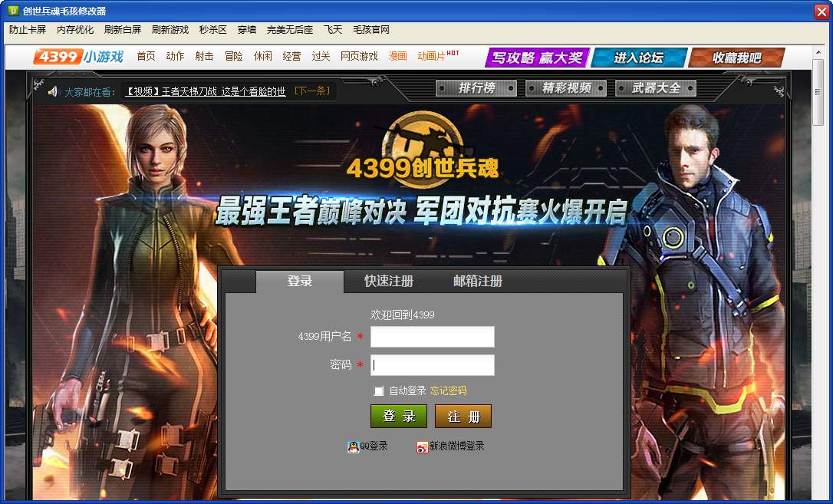This screenshot has height=504, width=833.
Task: Open the 毛孩官网 menu item
Action: tap(371, 30)
